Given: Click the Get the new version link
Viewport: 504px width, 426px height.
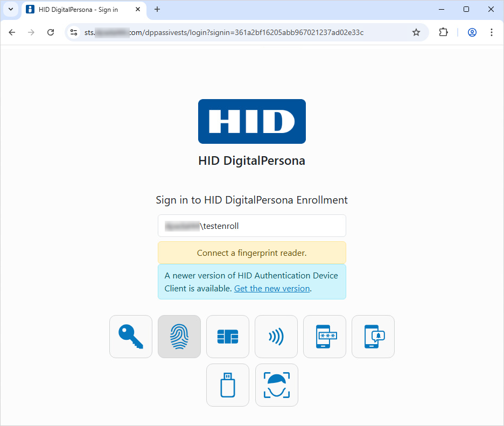Looking at the screenshot, I should click(272, 289).
